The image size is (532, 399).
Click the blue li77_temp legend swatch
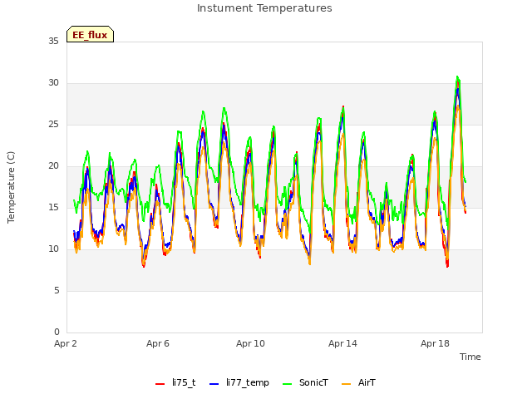click(x=214, y=384)
